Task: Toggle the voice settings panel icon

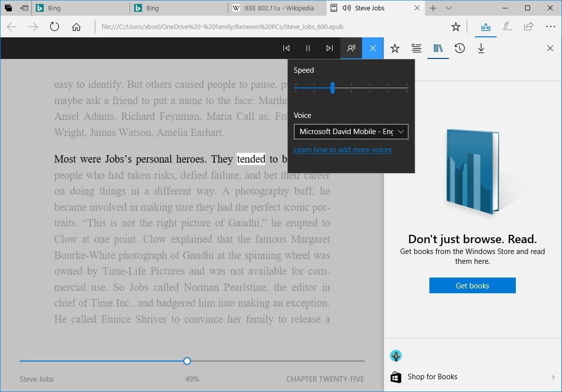Action: pos(351,48)
